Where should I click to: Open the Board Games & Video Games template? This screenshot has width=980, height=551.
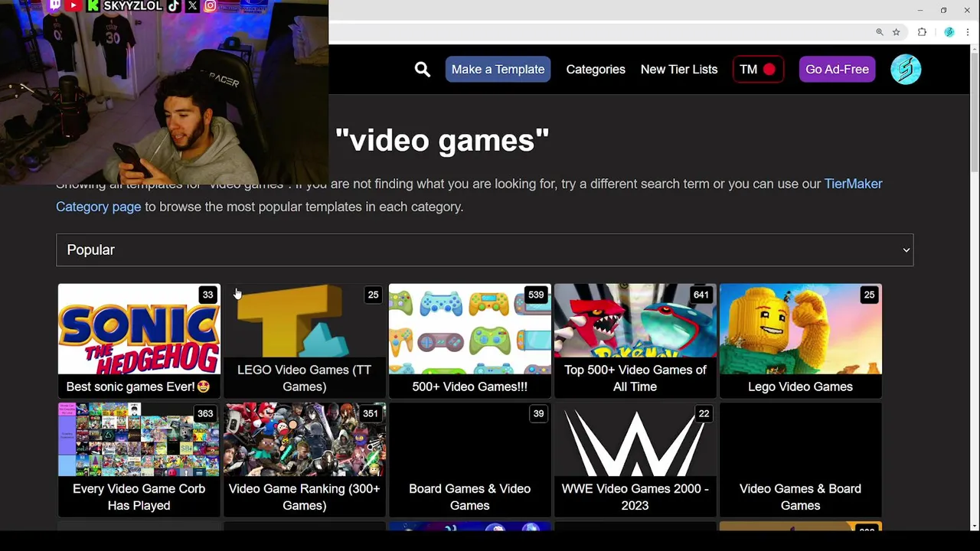469,460
